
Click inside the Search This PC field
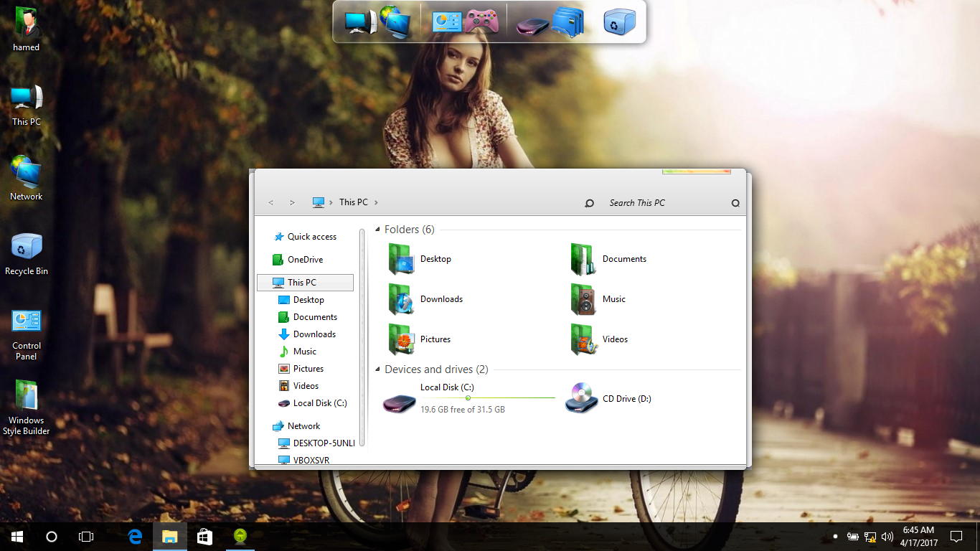point(660,203)
